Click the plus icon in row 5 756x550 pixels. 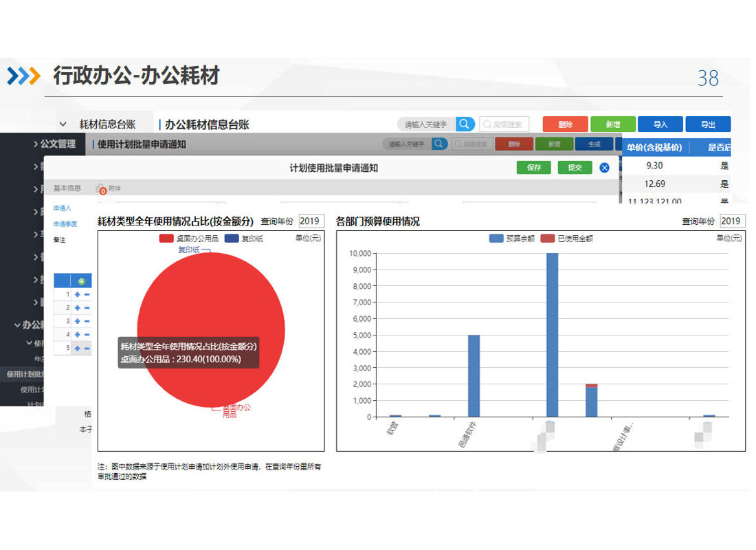77,348
